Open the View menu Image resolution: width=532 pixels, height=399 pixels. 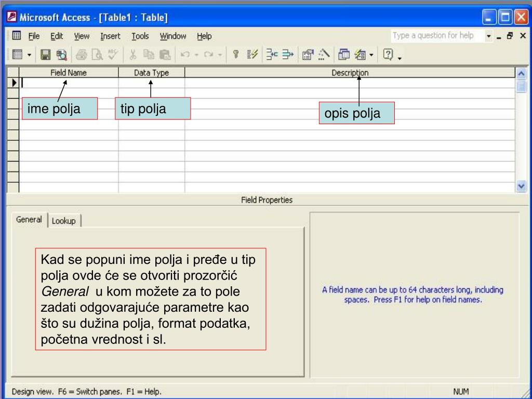tap(82, 36)
